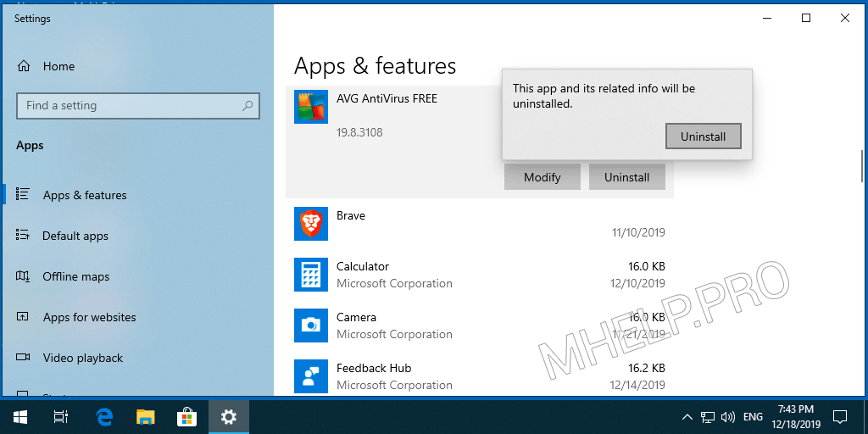Click the Settings gear taskbar icon

tap(229, 417)
